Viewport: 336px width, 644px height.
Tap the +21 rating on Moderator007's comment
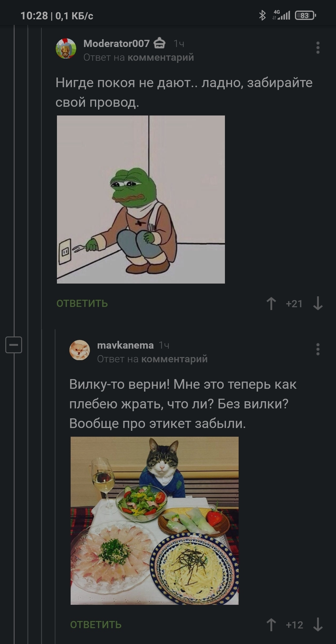[x=294, y=304]
